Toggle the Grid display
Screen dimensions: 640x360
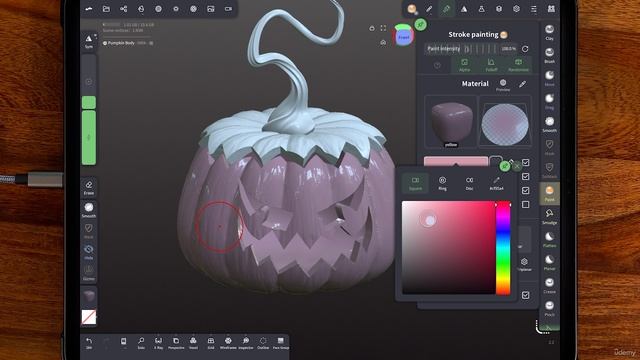pyautogui.click(x=211, y=343)
